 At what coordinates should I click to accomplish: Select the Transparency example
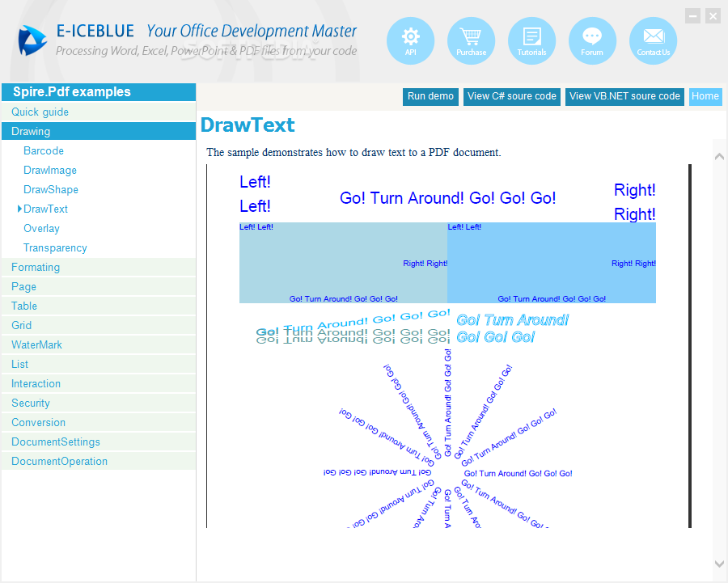click(55, 248)
